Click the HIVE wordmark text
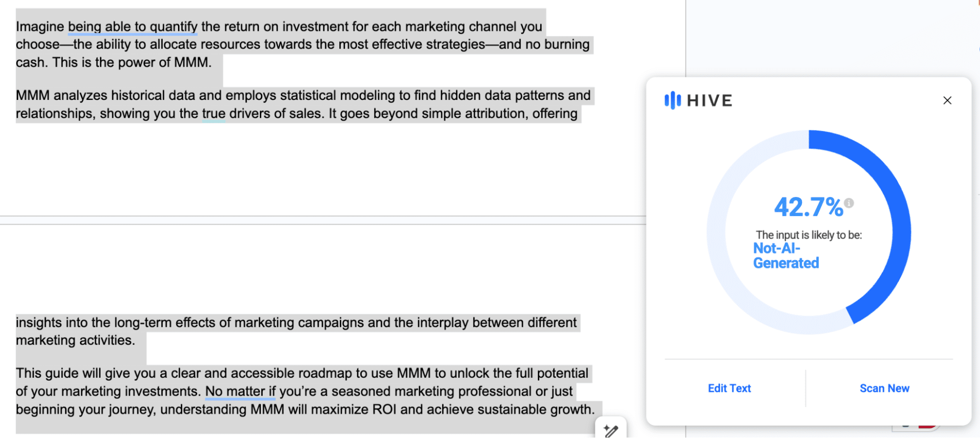980x438 pixels. [709, 100]
